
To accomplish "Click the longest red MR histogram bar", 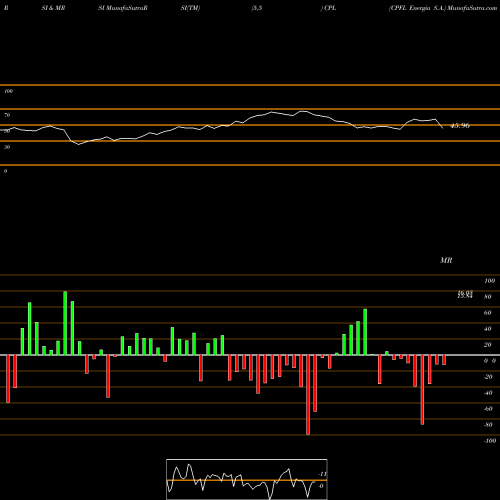I will [x=308, y=395].
